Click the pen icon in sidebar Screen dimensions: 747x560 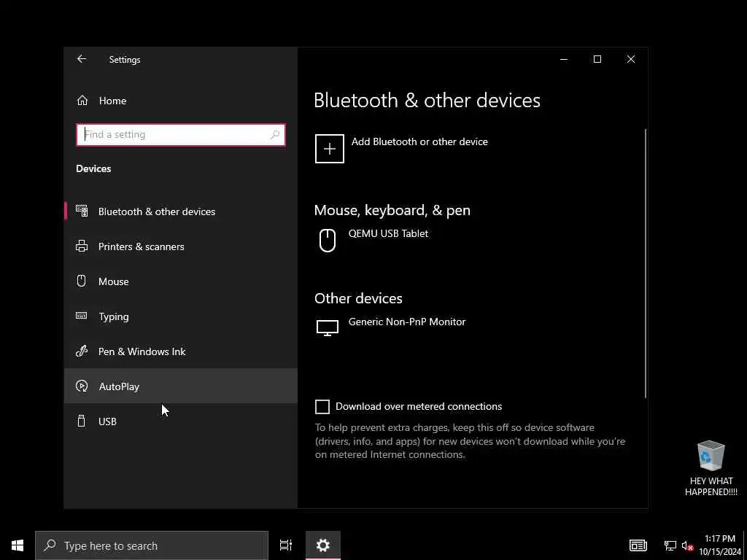pos(82,351)
